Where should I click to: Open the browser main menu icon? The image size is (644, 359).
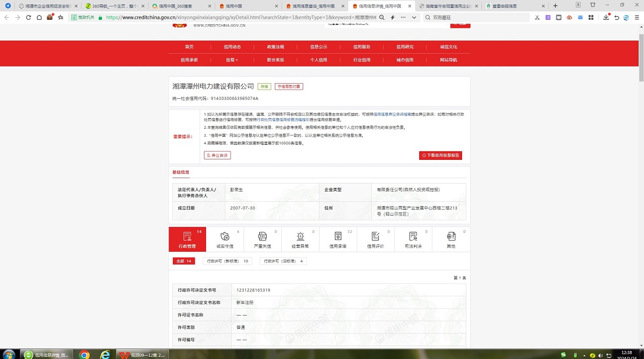(x=636, y=17)
